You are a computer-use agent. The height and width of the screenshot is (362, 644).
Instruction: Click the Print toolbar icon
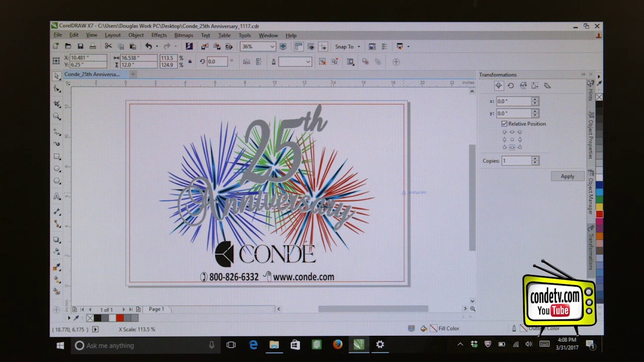click(93, 46)
